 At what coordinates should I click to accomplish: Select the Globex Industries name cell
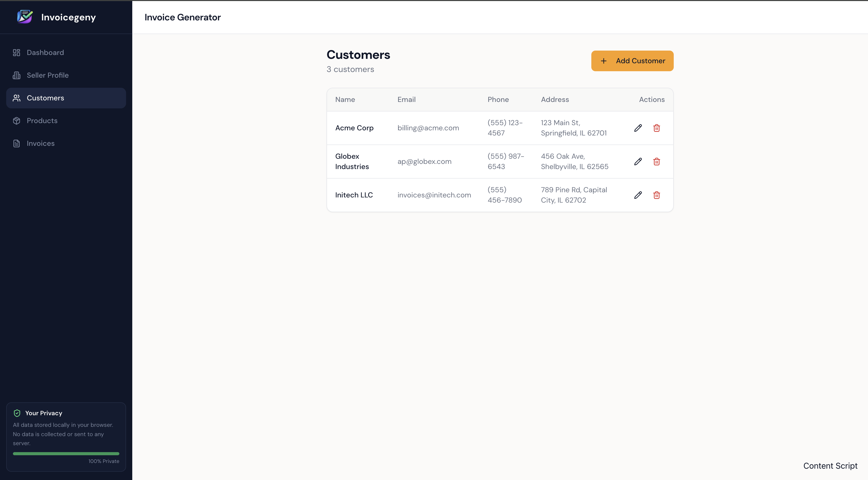352,162
